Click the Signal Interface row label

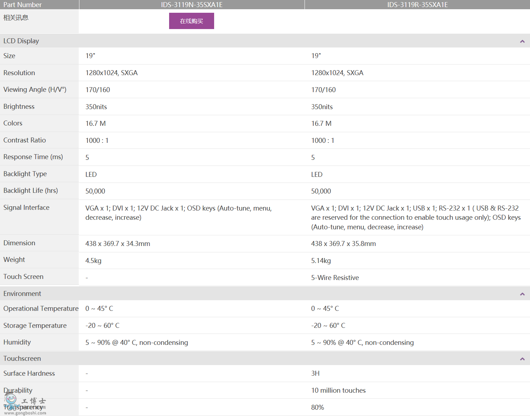27,208
